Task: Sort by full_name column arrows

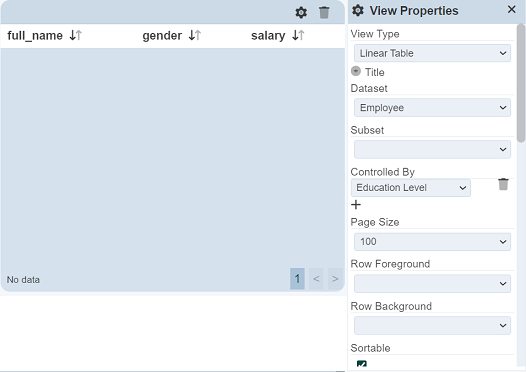Action: tap(76, 35)
